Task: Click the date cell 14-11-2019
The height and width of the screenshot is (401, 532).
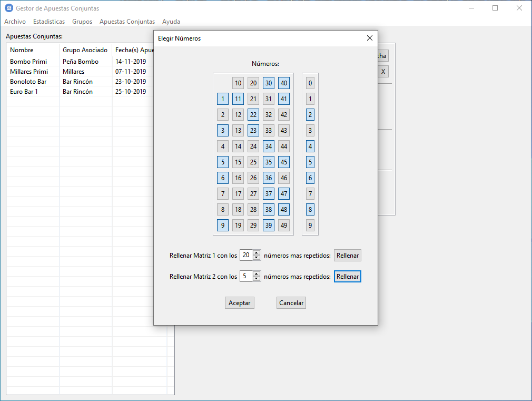Action: click(x=133, y=62)
